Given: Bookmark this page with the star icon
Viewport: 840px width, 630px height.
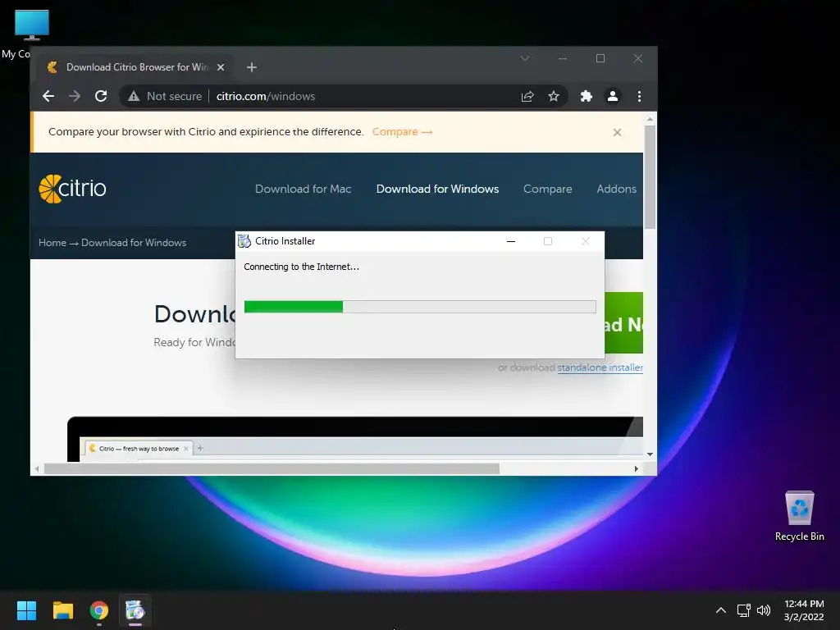Looking at the screenshot, I should pos(554,97).
